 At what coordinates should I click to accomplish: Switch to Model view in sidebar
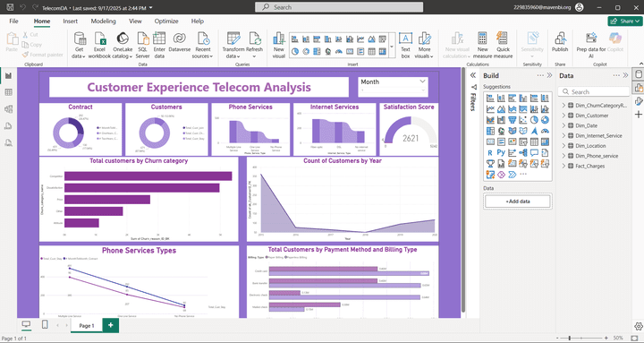(x=9, y=109)
